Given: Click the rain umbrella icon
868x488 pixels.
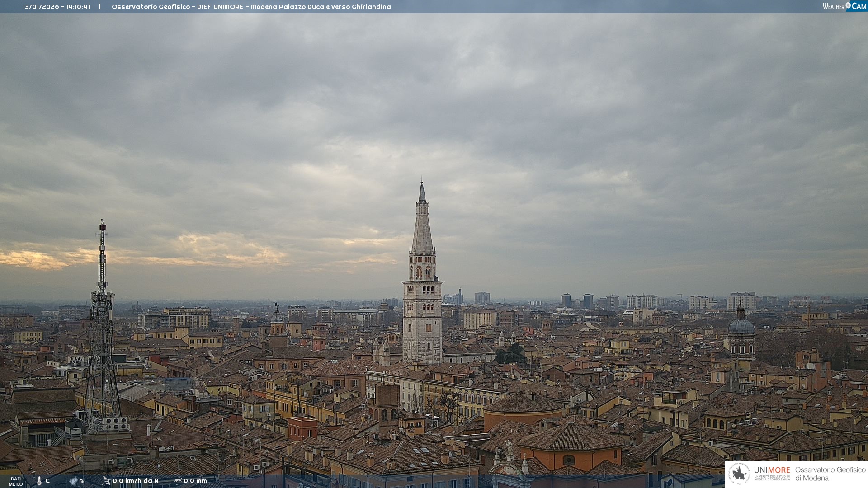Looking at the screenshot, I should coord(178,481).
